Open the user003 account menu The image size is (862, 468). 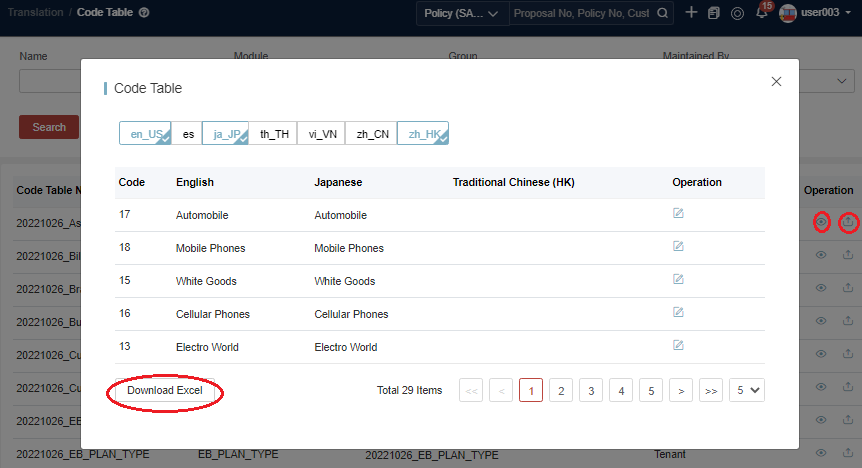pyautogui.click(x=815, y=13)
